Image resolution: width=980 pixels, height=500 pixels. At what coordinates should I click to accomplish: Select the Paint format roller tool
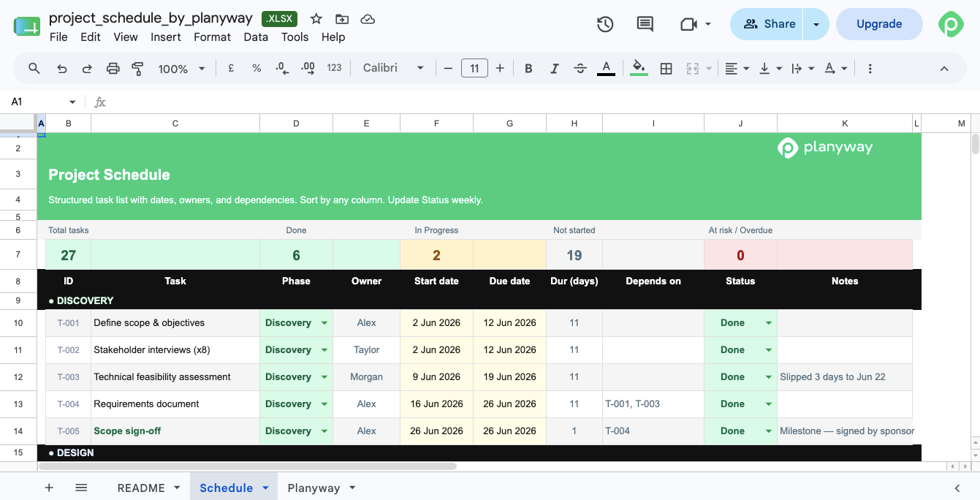pyautogui.click(x=137, y=68)
